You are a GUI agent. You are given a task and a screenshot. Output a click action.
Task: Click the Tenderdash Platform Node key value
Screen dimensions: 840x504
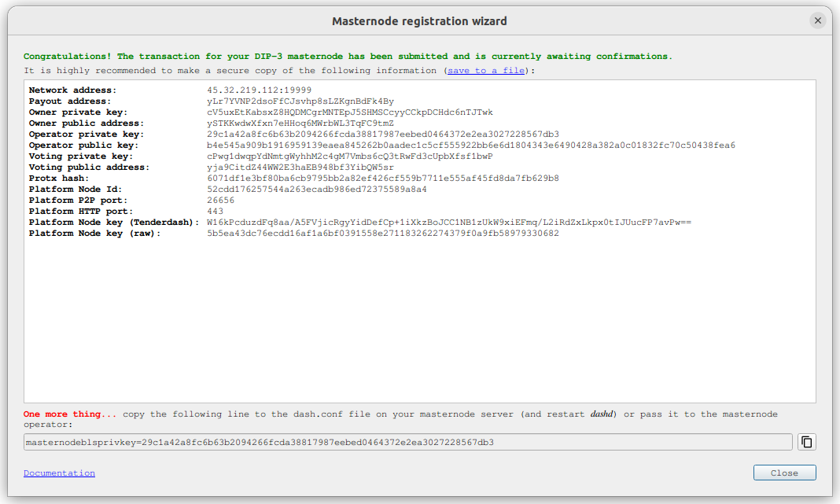click(449, 223)
